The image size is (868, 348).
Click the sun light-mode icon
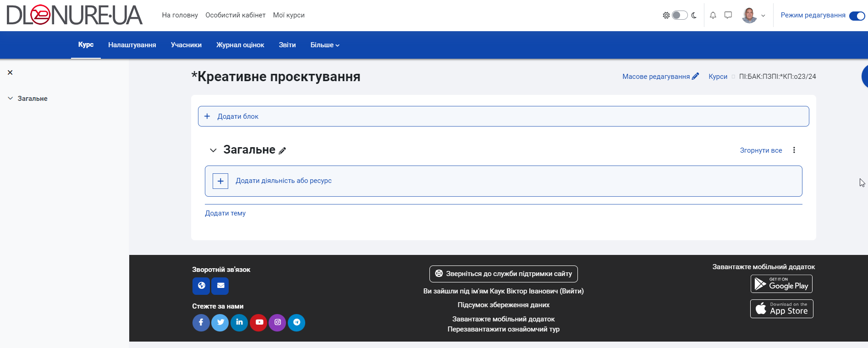[666, 15]
